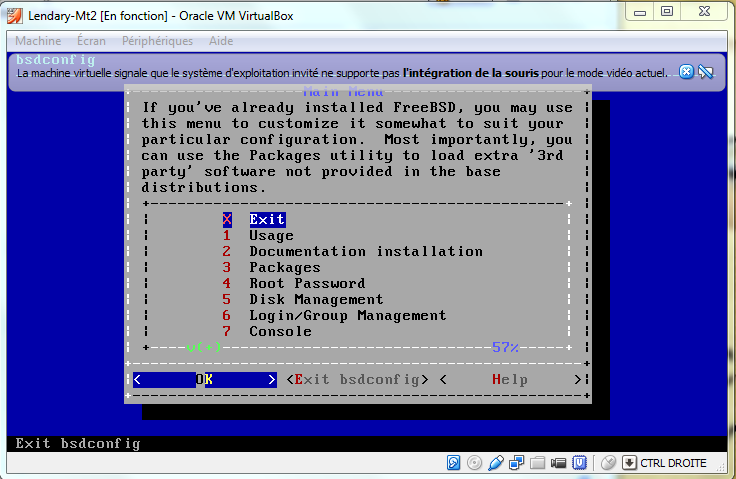Open the Périphériques menu
The image size is (736, 479).
point(157,41)
